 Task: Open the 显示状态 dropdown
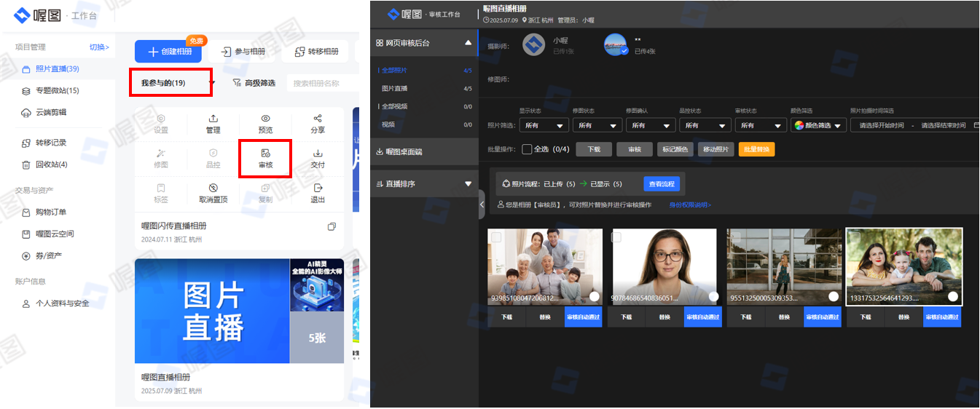pos(544,125)
